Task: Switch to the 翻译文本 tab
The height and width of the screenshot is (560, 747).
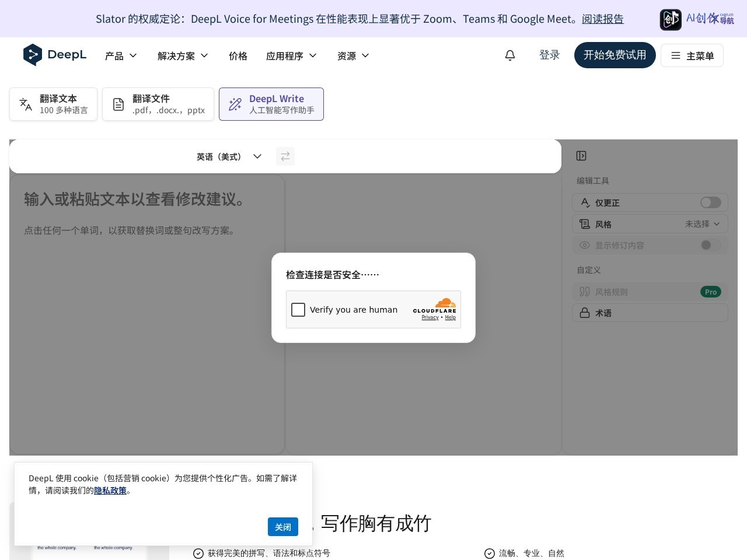Action: 53,104
